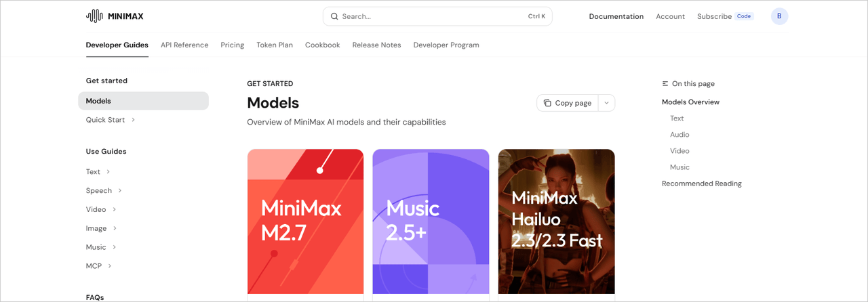Expand the Speech use guide

point(120,191)
